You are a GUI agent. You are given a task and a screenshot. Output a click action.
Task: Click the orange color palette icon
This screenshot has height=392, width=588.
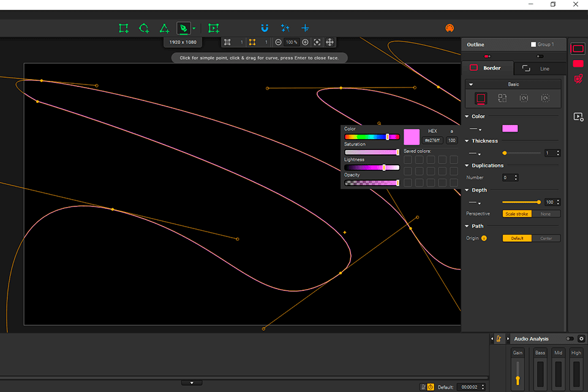click(x=449, y=28)
